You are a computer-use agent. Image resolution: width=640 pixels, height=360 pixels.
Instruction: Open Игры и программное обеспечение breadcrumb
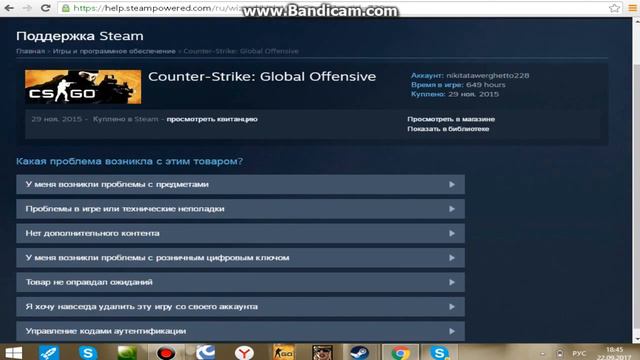[114, 51]
